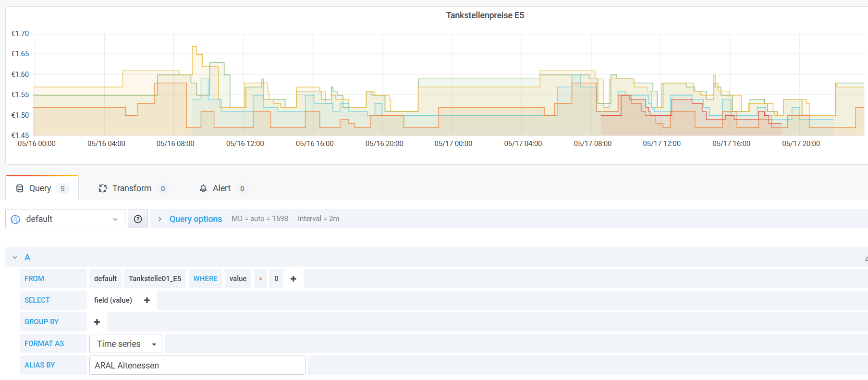868x380 pixels.
Task: Click the data source logo next to default
Action: 15,219
